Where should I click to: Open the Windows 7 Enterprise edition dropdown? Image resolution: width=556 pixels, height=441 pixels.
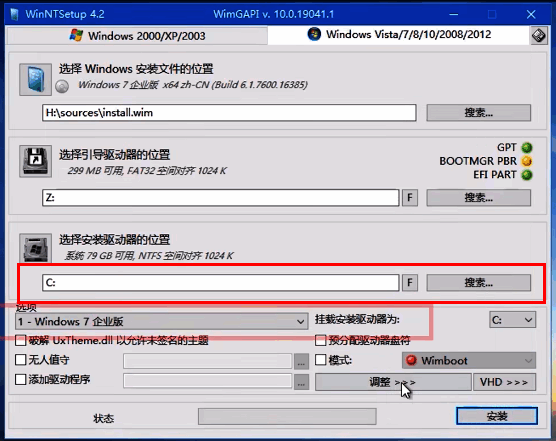[x=162, y=322]
